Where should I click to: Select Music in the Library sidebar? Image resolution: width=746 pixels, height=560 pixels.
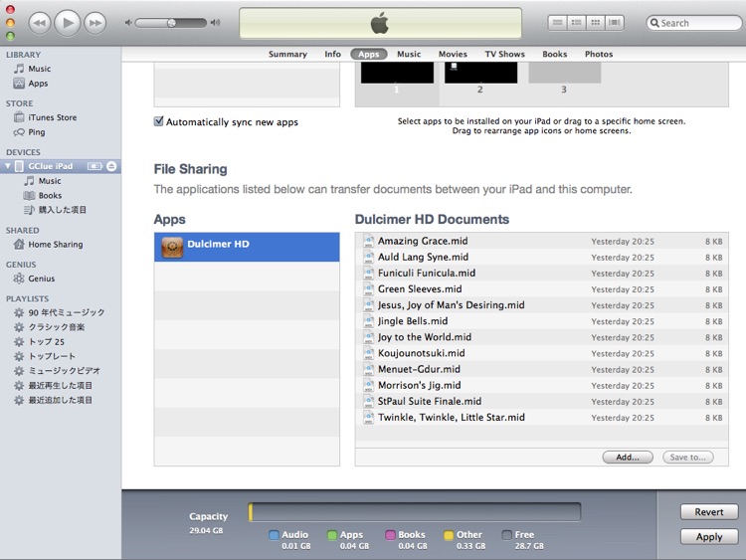coord(61,69)
